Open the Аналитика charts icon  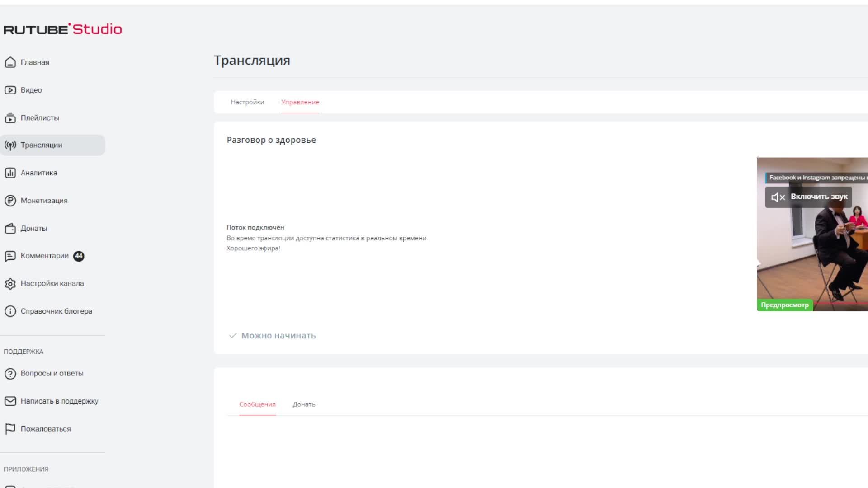coord(10,173)
